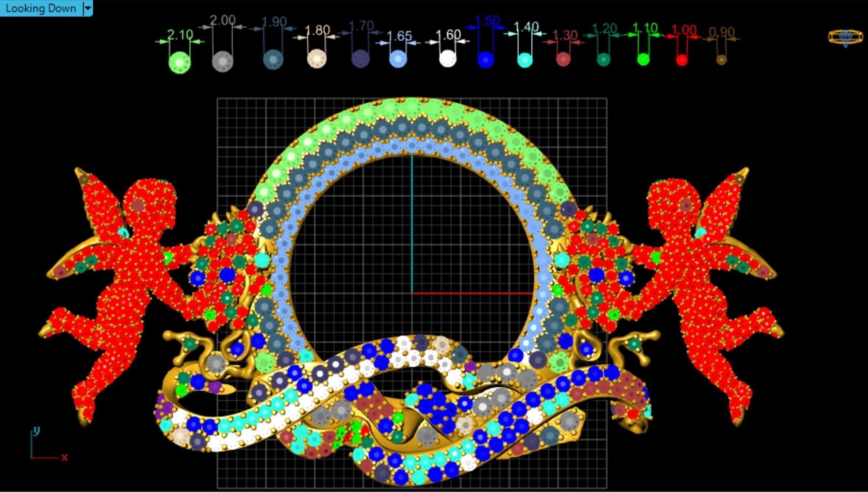Open the Looking Down viewport dropdown arrow
The width and height of the screenshot is (868, 492).
(87, 8)
